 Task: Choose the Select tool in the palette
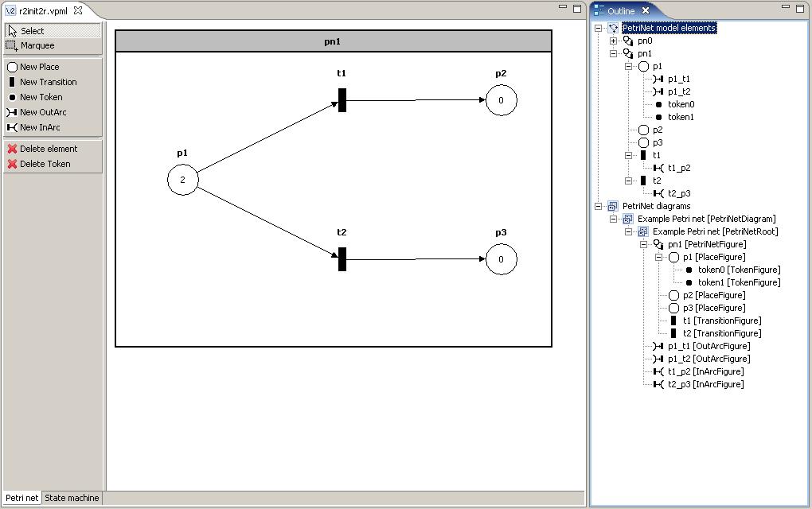point(53,31)
